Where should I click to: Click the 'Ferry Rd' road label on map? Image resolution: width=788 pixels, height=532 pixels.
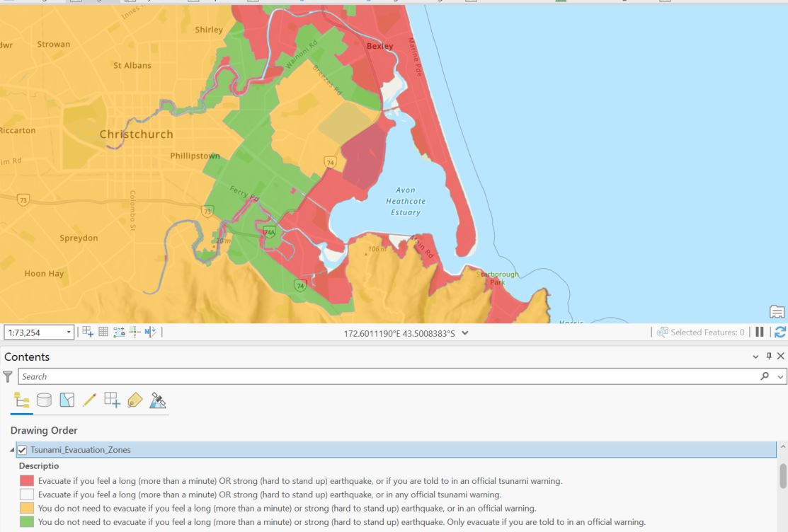click(x=244, y=193)
